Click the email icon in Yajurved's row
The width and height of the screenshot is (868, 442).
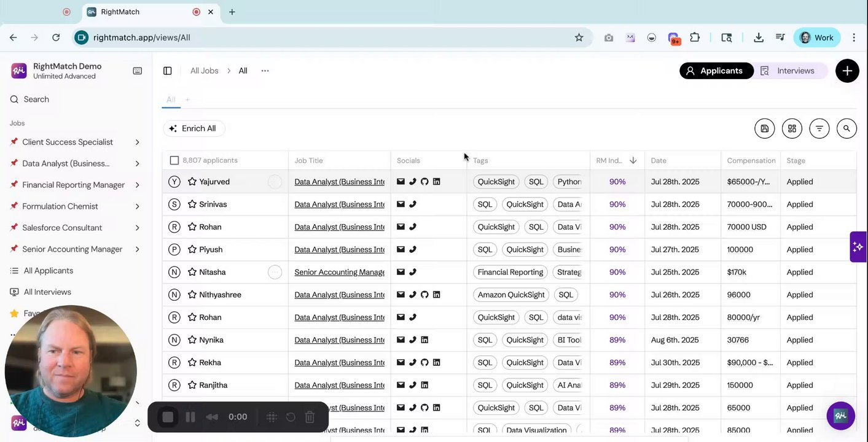(x=401, y=182)
